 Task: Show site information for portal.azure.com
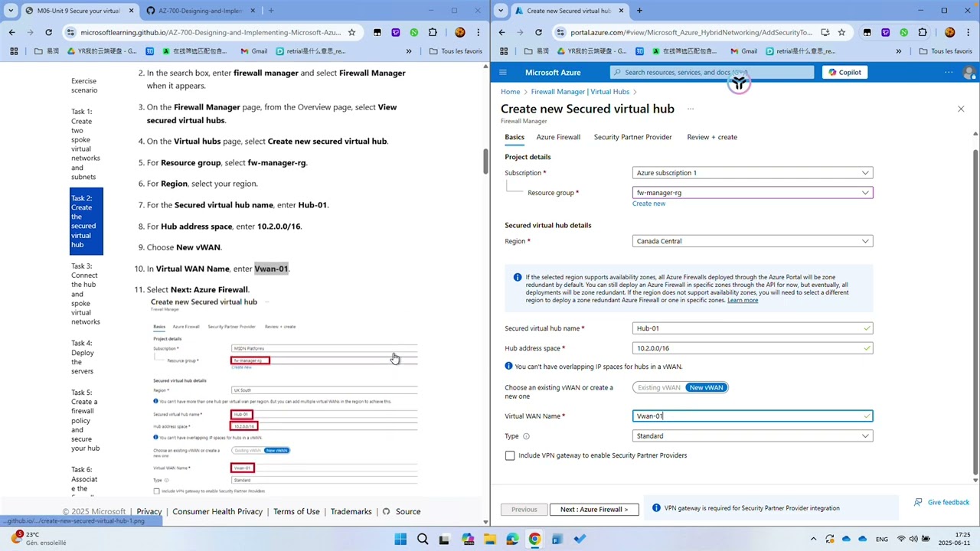tap(560, 32)
